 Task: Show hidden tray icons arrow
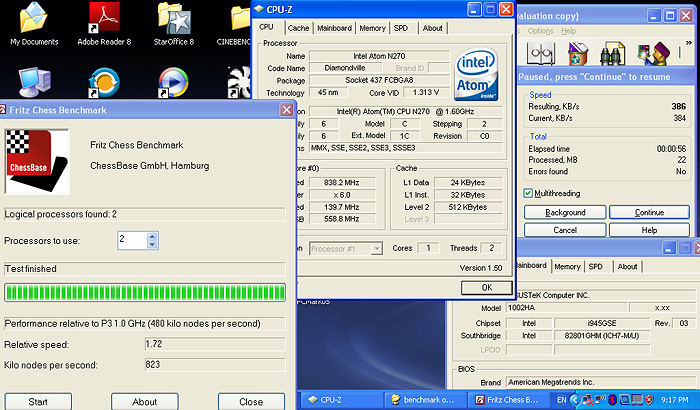click(x=575, y=400)
